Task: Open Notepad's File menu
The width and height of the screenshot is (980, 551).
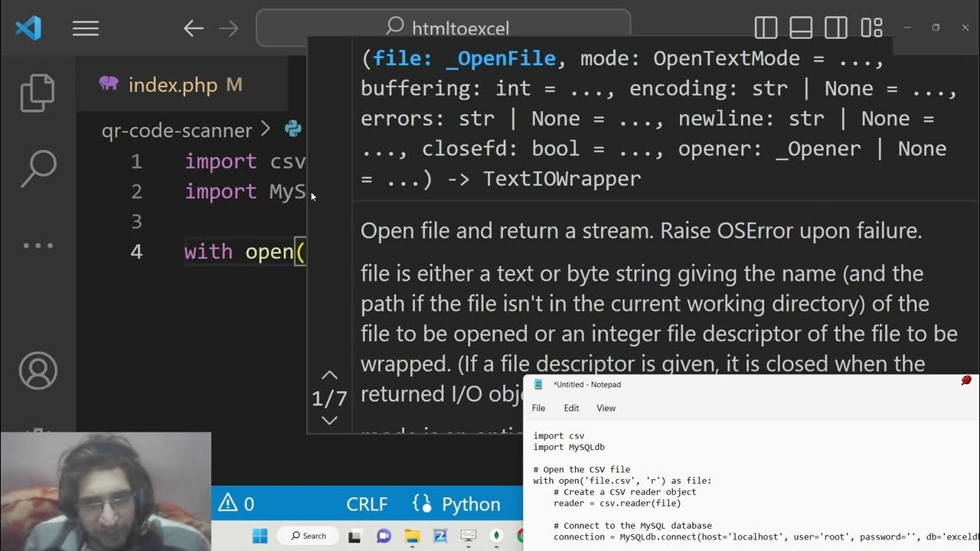Action: coord(539,408)
